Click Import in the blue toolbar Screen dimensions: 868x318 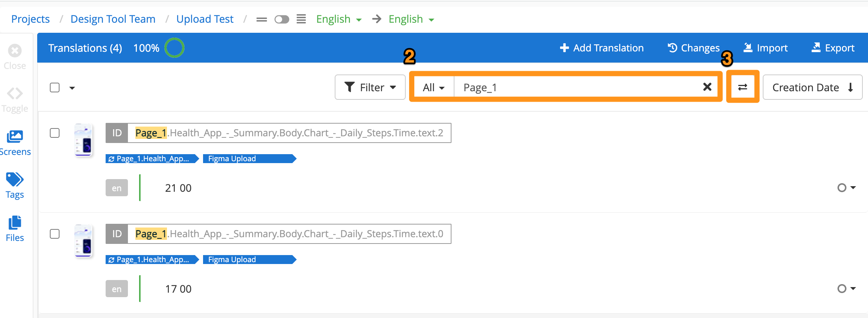tap(765, 48)
